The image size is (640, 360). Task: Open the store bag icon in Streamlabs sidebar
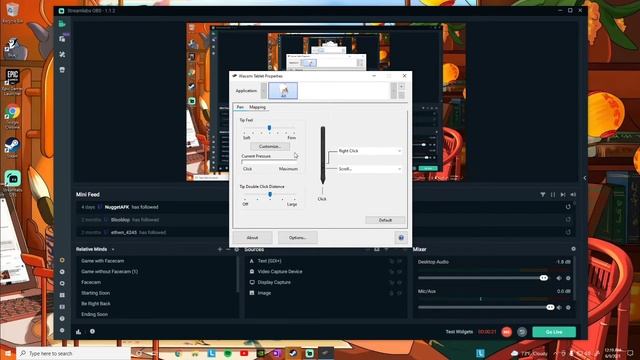coord(62,70)
